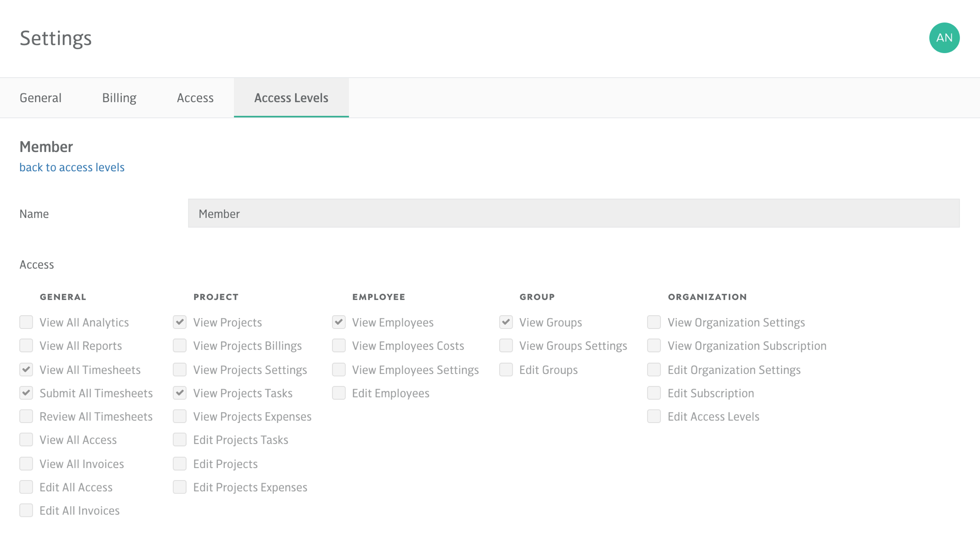
Task: Enable Edit All Invoices
Action: tap(26, 510)
